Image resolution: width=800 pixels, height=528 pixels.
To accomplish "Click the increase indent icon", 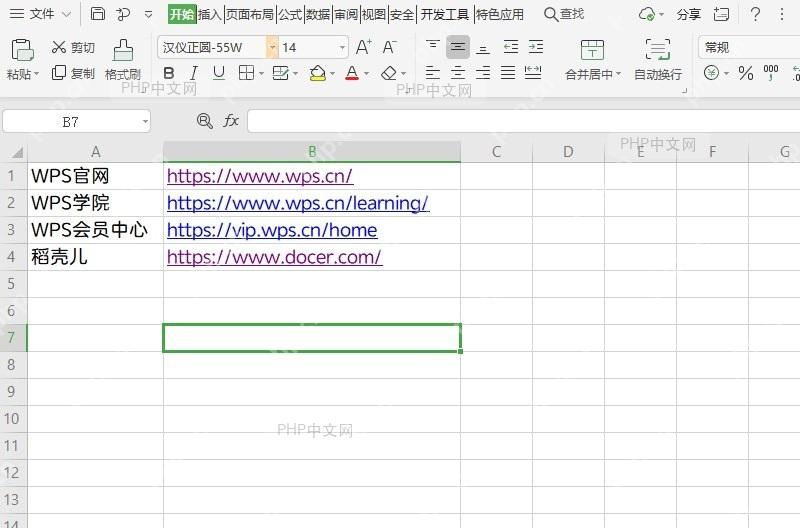I will [536, 47].
